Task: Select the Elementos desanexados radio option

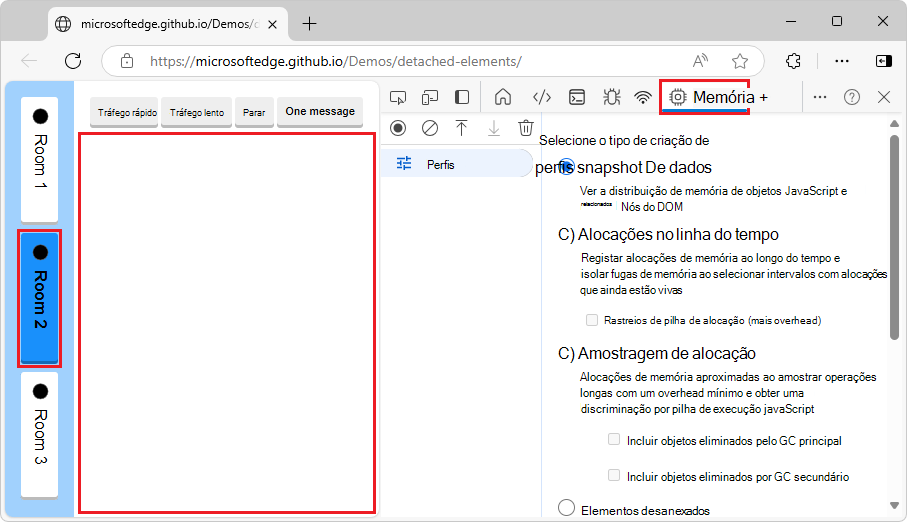Action: (x=567, y=508)
